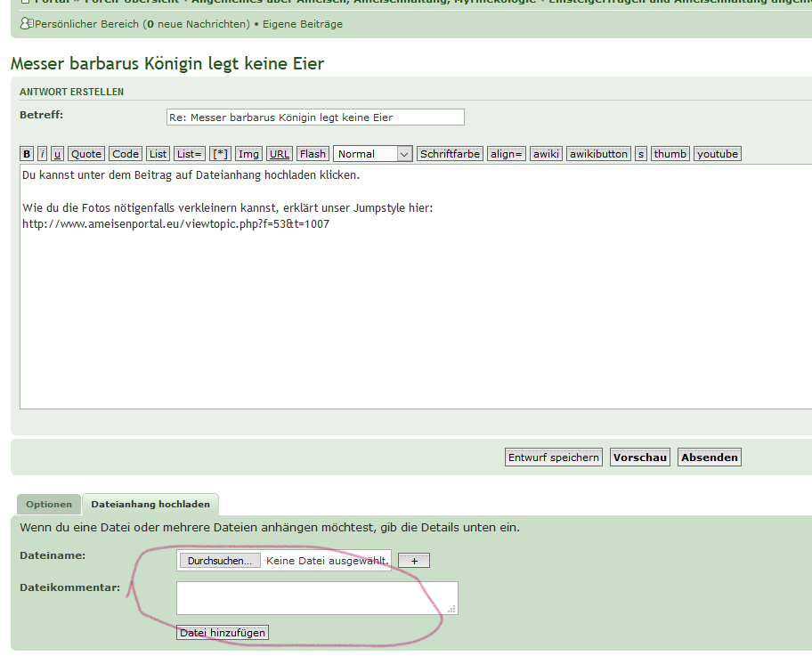Open post Vorschau preview

point(639,458)
